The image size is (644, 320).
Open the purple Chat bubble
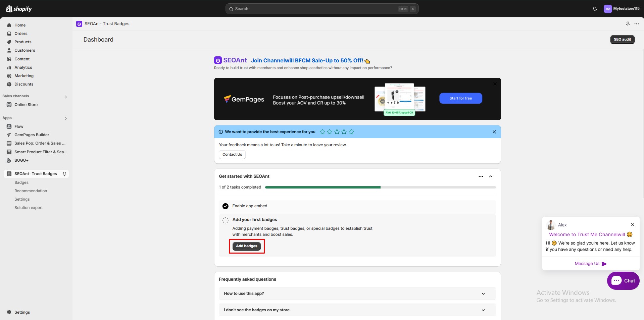tap(623, 281)
